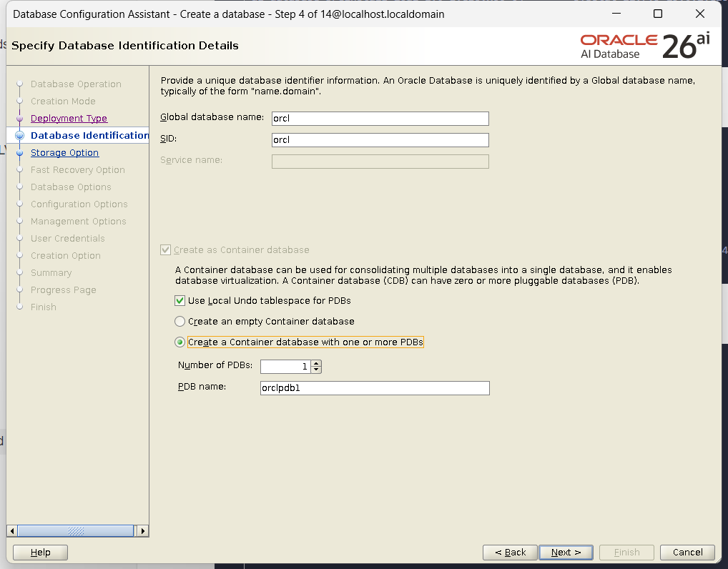Click the Oracle AI Database 26ai logo

click(645, 46)
